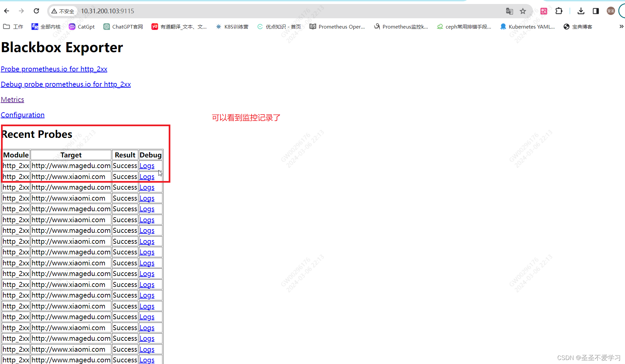Viewport: 625px width, 364px height.
Task: Open the pink translation extension icon
Action: click(x=544, y=11)
